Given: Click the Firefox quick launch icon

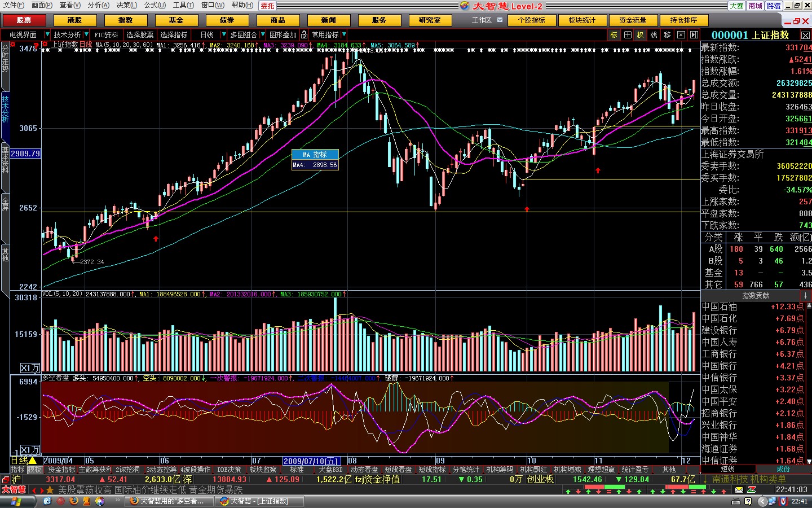Looking at the screenshot, I should coord(74,501).
